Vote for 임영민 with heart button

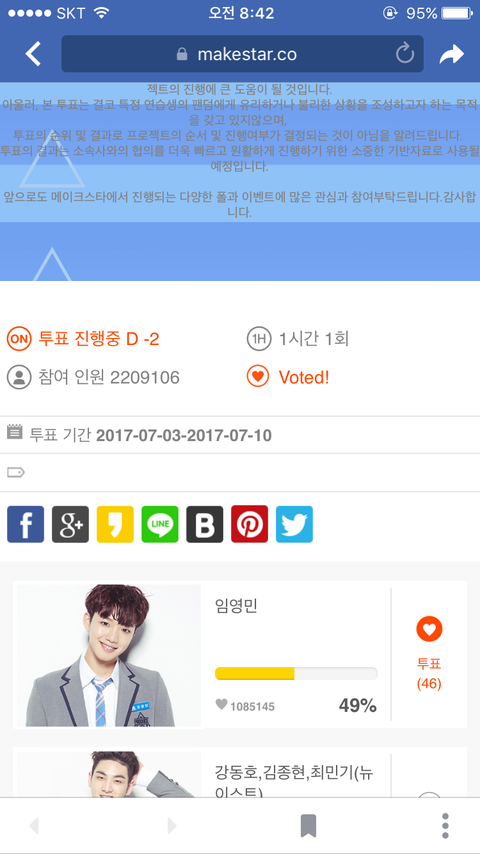(x=429, y=654)
